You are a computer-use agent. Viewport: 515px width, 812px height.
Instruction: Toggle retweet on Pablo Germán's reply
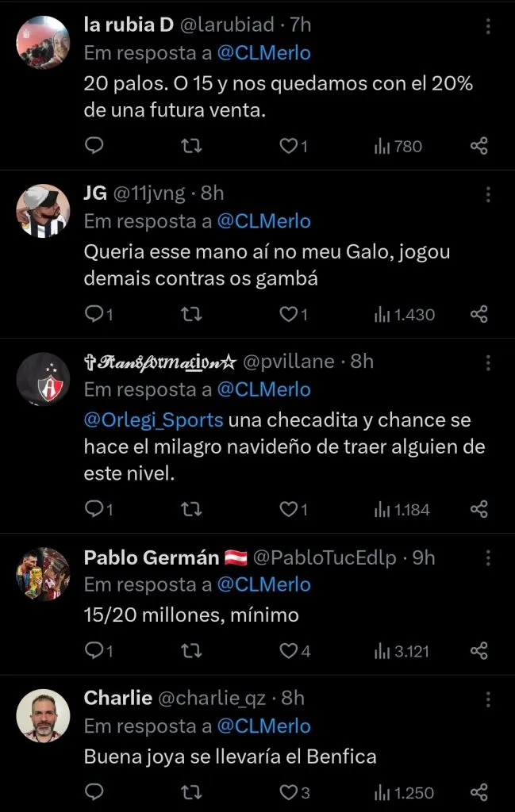coord(190,650)
